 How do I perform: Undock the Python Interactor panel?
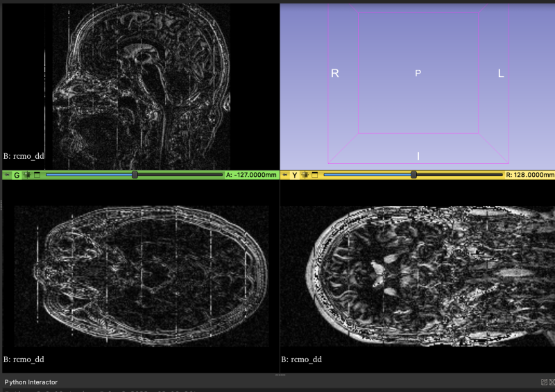[544, 382]
